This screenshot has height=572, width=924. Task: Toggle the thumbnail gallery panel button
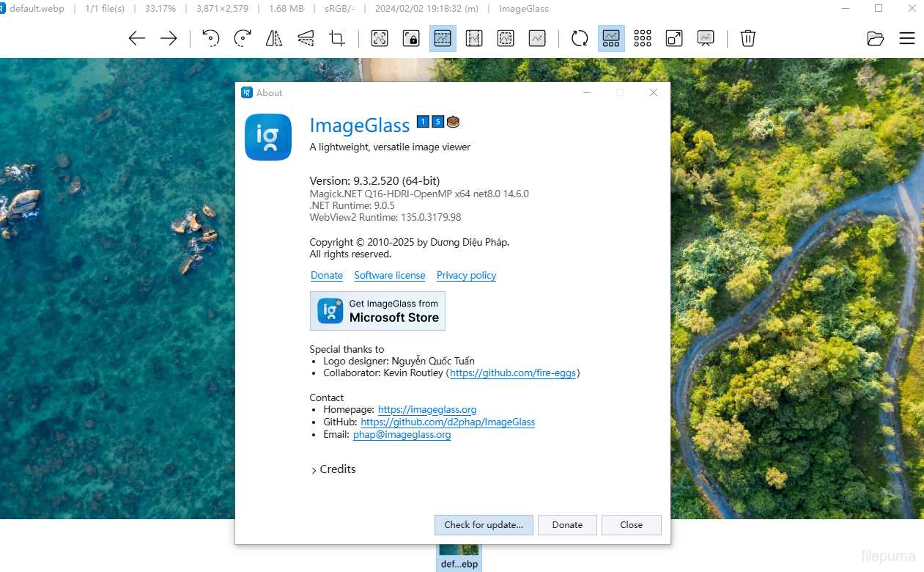(x=611, y=39)
